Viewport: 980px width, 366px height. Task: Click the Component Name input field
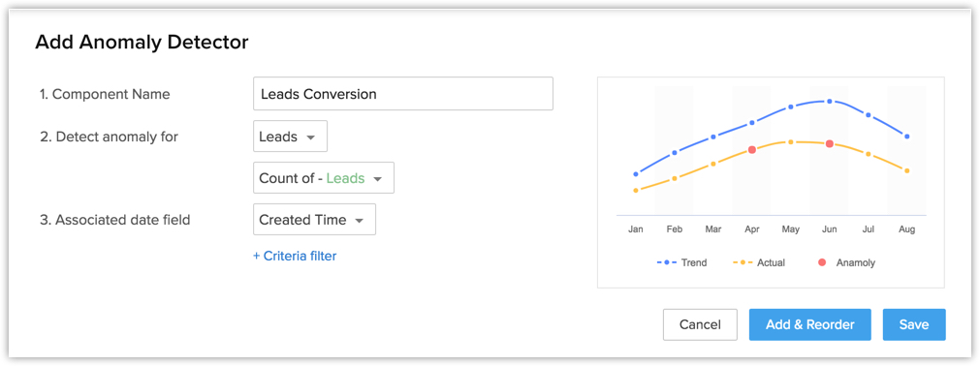tap(403, 94)
